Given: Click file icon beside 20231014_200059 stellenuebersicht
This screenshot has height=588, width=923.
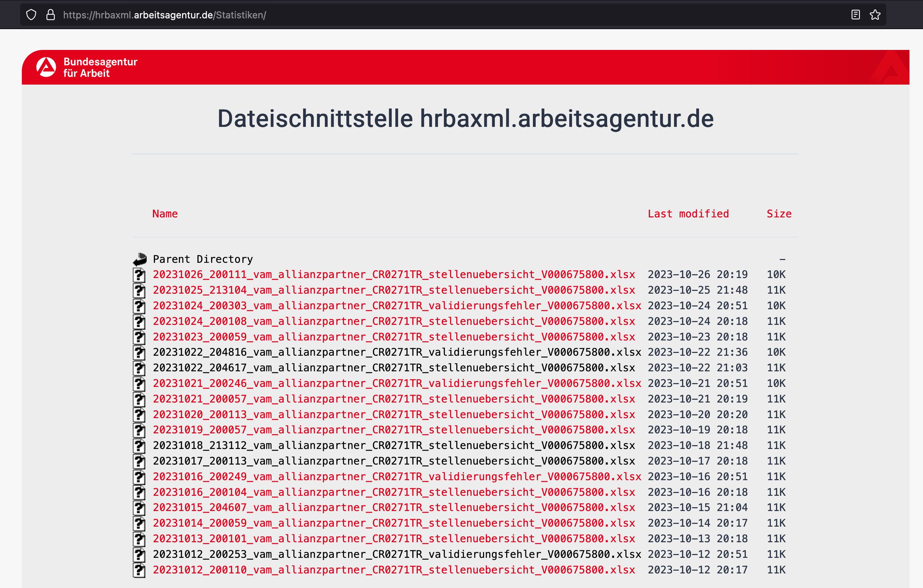Looking at the screenshot, I should (139, 524).
